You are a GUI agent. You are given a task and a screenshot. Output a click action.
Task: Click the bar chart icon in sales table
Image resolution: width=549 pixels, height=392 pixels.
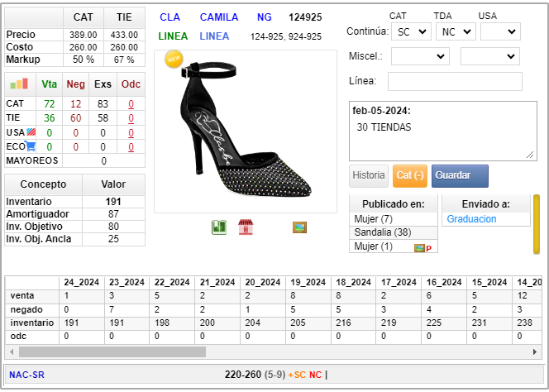point(19,84)
